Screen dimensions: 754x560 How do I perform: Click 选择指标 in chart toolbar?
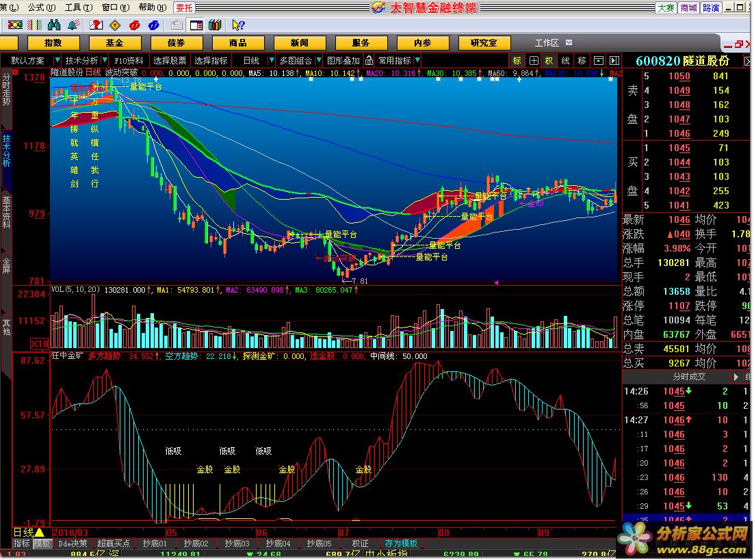[211, 60]
